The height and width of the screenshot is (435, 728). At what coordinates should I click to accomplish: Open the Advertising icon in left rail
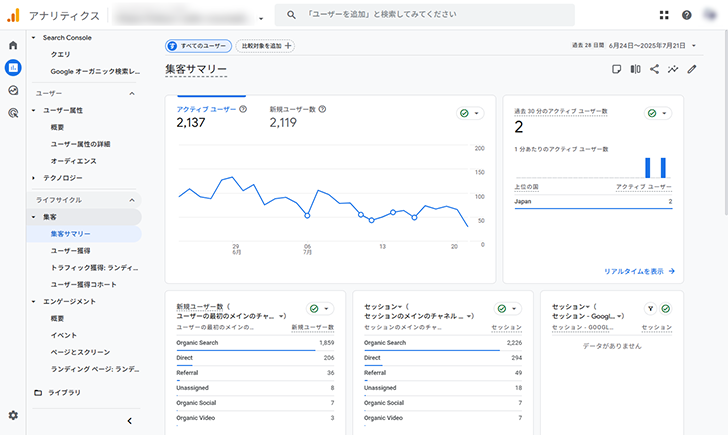coord(13,112)
